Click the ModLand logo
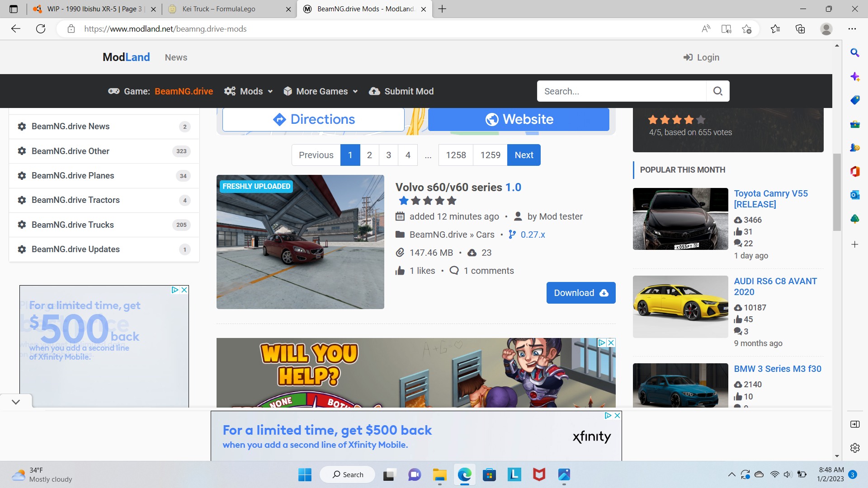 (x=126, y=57)
